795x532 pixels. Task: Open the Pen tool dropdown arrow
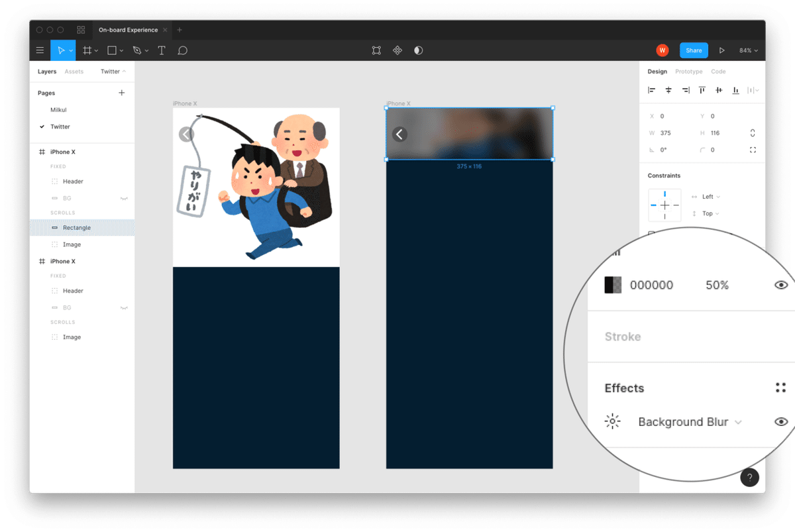point(146,51)
